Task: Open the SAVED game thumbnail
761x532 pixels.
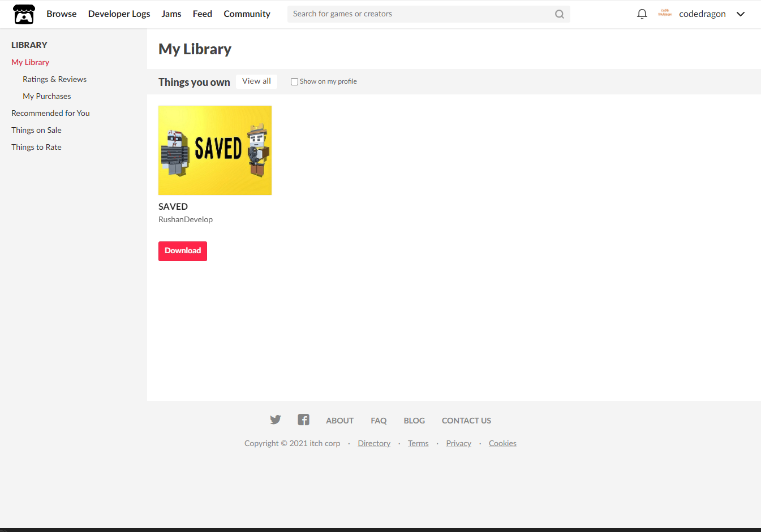Action: [215, 150]
